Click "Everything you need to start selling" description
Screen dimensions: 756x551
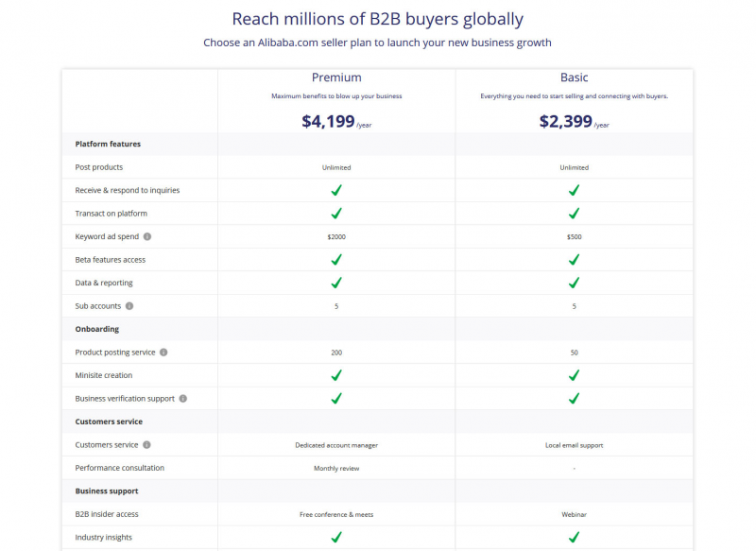tap(574, 96)
